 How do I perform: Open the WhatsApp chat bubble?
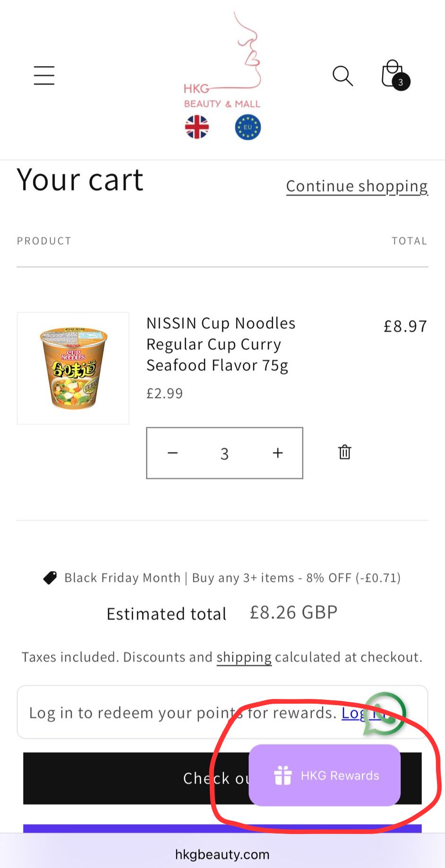(385, 712)
